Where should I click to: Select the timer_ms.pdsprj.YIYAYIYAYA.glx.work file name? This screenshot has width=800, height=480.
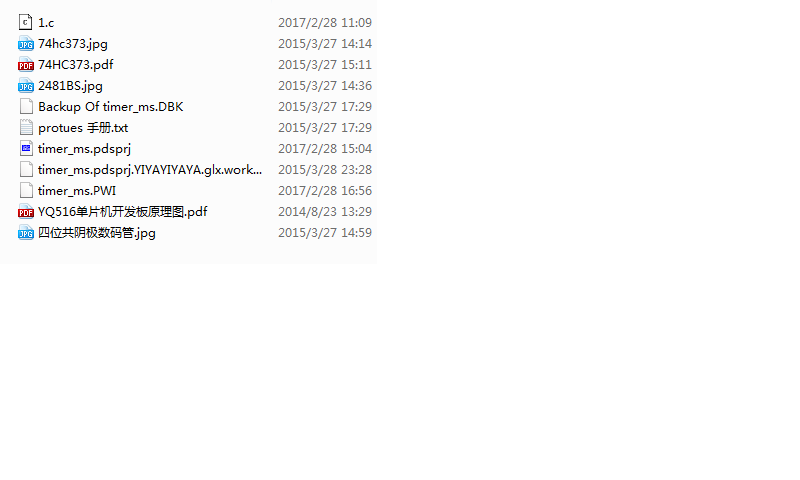[x=150, y=169]
